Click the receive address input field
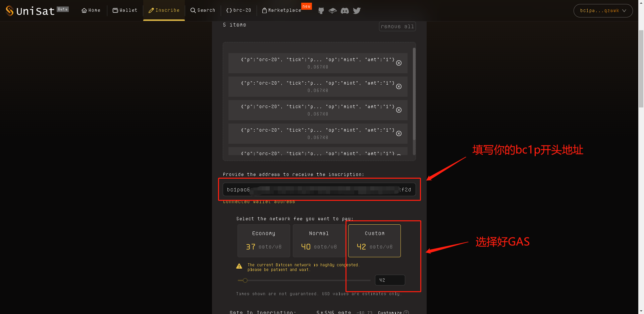644x314 pixels. click(319, 189)
